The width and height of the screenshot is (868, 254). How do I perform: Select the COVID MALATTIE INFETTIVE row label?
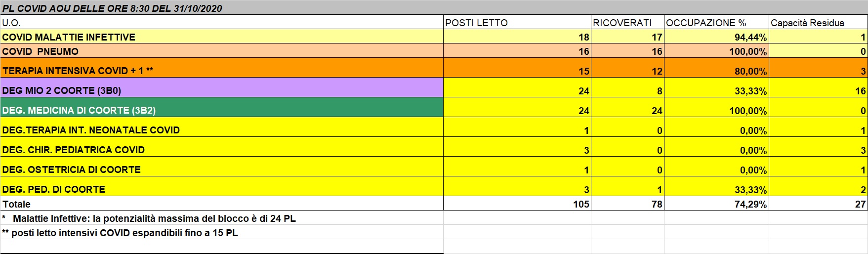point(69,37)
